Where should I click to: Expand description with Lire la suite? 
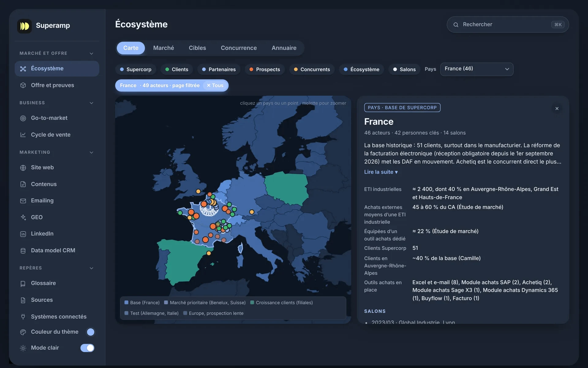[381, 172]
